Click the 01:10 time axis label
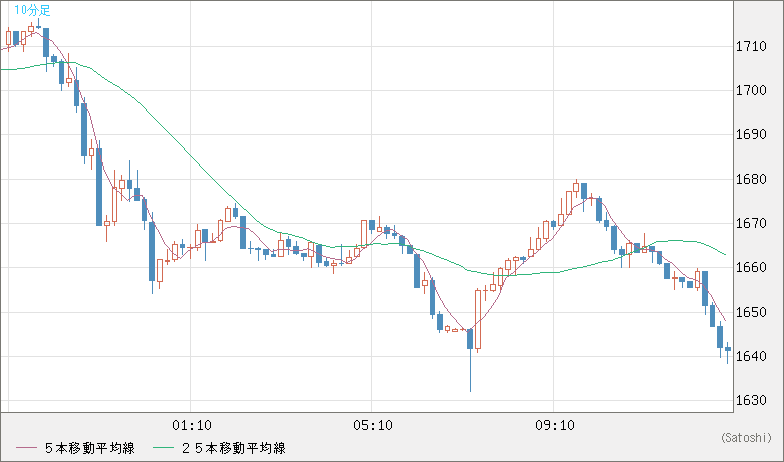This screenshot has width=784, height=462. pos(192,426)
